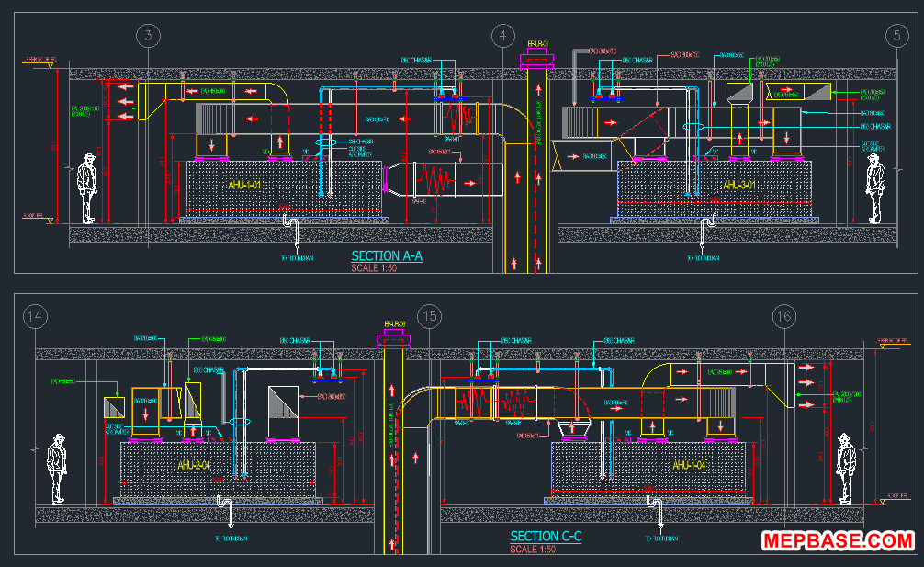Click grid bubble 15 in Section C-C
This screenshot has height=567, width=924.
(429, 314)
